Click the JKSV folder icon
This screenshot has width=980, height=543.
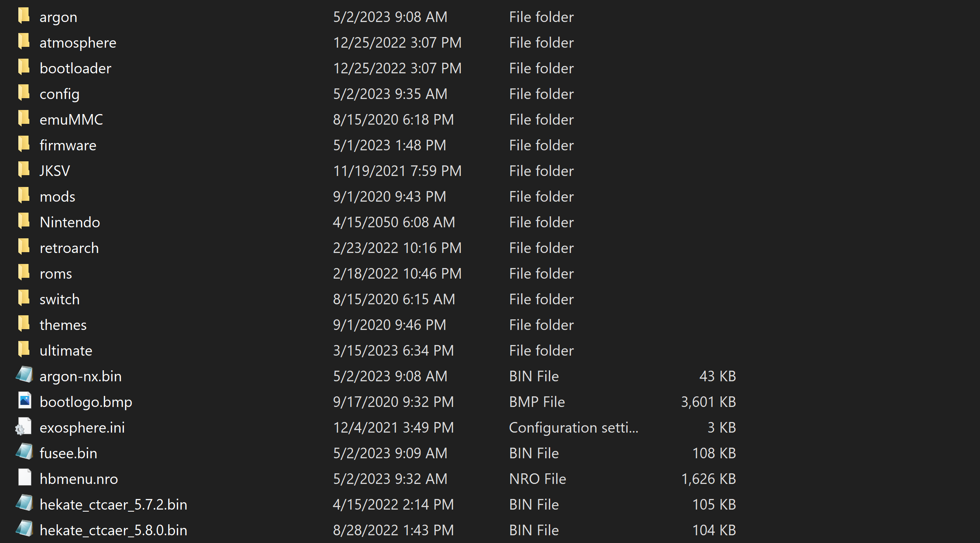(24, 170)
